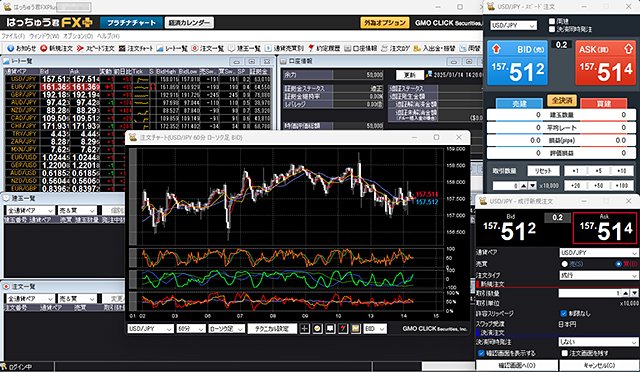Click +100 quantity button

coord(622,185)
